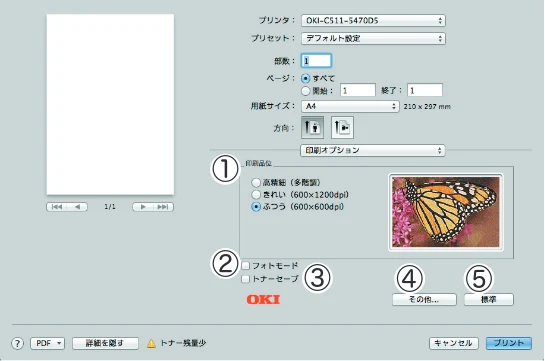Enable フォトモード checkbox
Viewport: 545px width, 361px height.
point(245,266)
